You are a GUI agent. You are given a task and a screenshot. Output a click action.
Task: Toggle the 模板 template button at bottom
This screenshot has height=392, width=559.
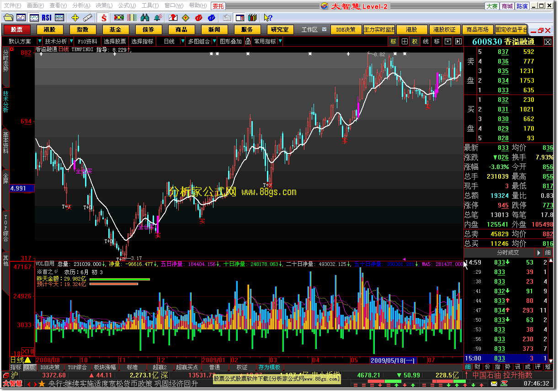[x=30, y=367]
